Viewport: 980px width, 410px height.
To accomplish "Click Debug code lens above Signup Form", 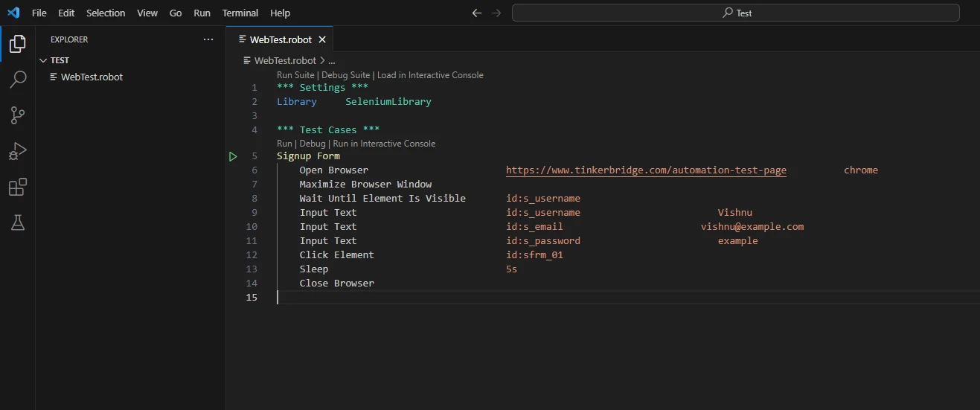I will (x=313, y=144).
